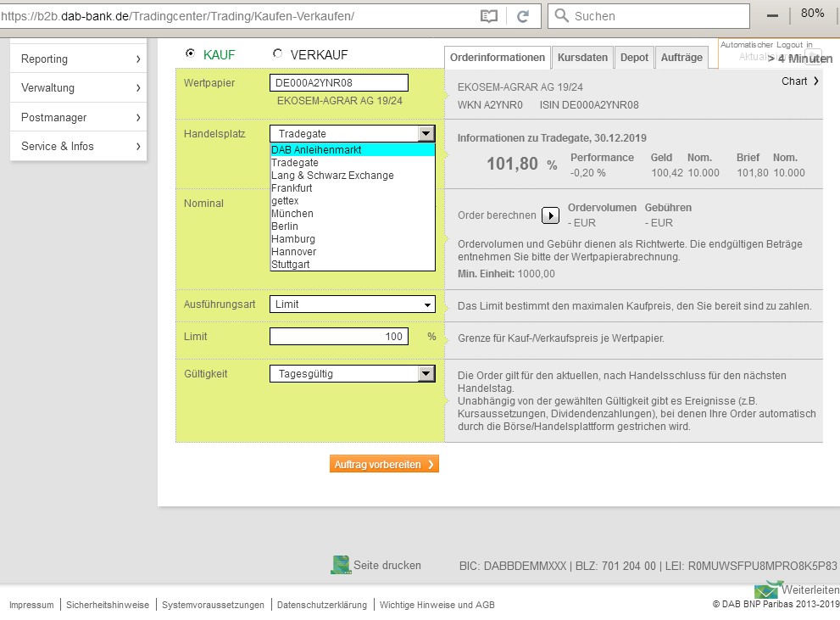
Task: Collapse the Handelsplatz dropdown arrow
Action: tap(426, 133)
